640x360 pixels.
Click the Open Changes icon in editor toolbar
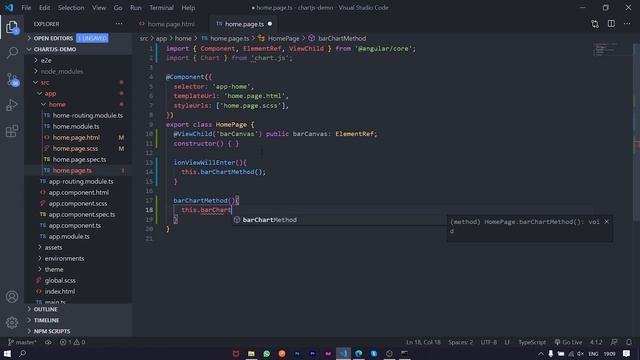(595, 24)
